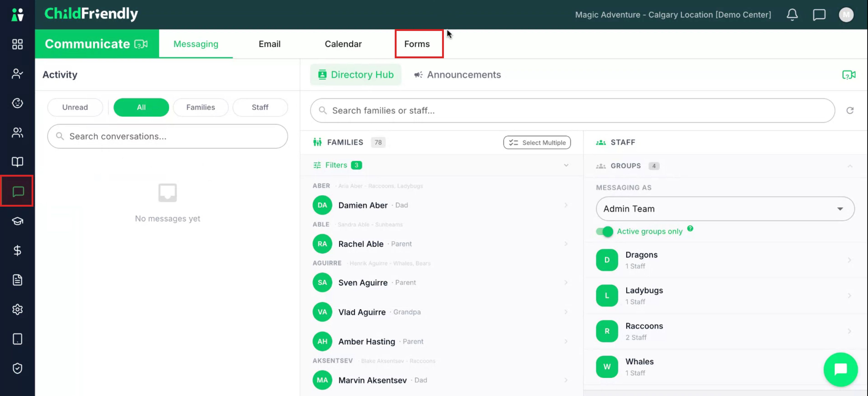868x396 pixels.
Task: Collapse the Groups section chevron
Action: coord(850,166)
